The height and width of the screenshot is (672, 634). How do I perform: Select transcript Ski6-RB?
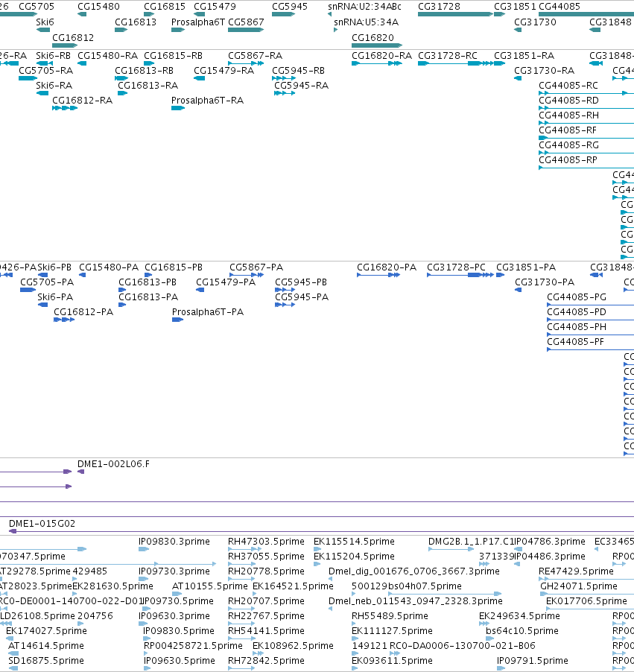(x=53, y=56)
